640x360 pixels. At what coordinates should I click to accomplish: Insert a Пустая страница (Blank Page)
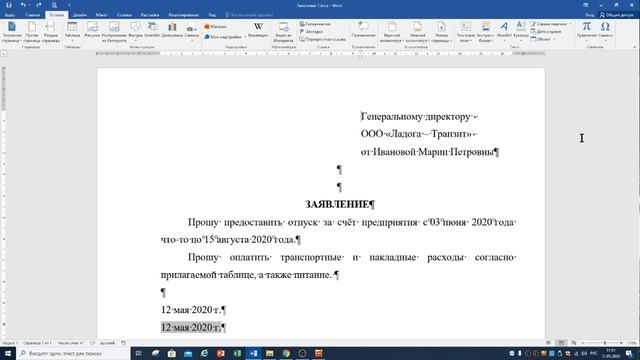(32, 32)
